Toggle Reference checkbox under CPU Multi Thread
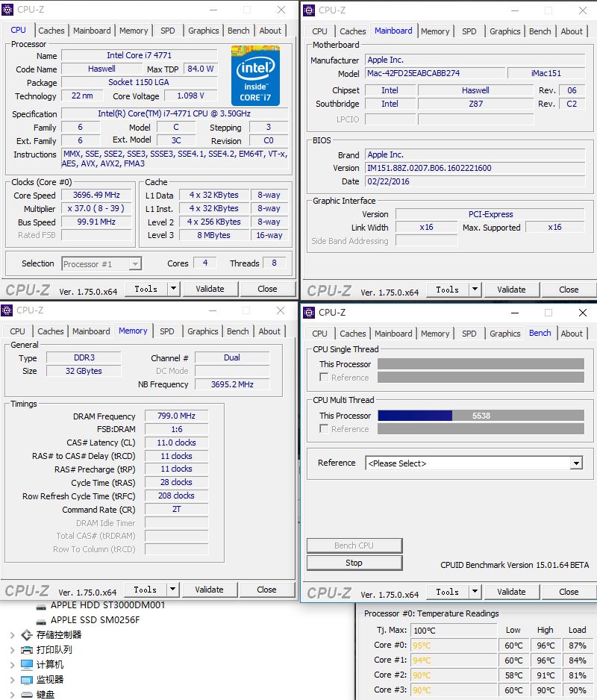The width and height of the screenshot is (597, 700). [x=324, y=428]
